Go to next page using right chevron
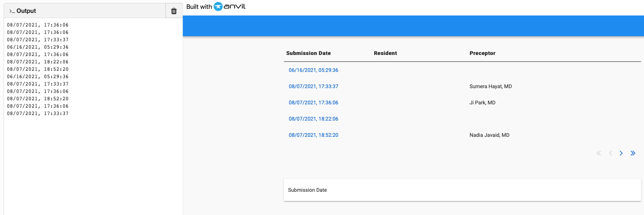Screen dimensions: 644x215 point(621,153)
